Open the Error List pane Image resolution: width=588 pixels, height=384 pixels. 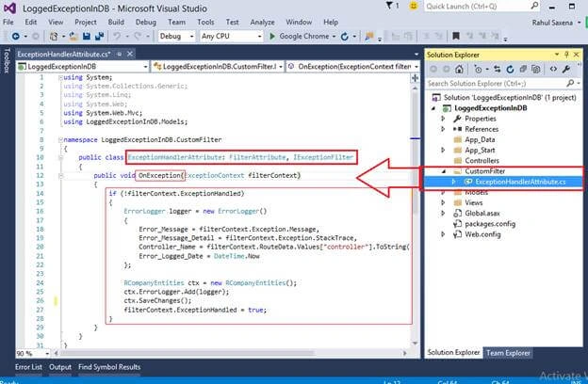[28, 367]
